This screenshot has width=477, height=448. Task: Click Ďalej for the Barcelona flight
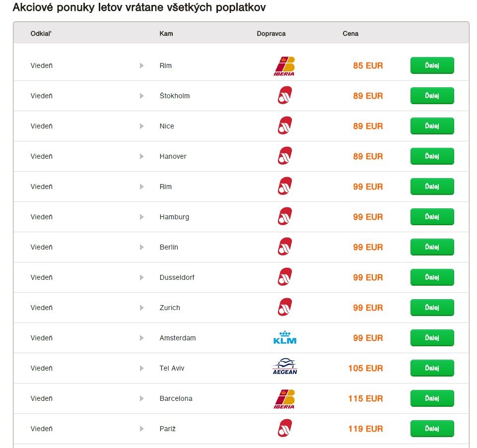point(432,398)
